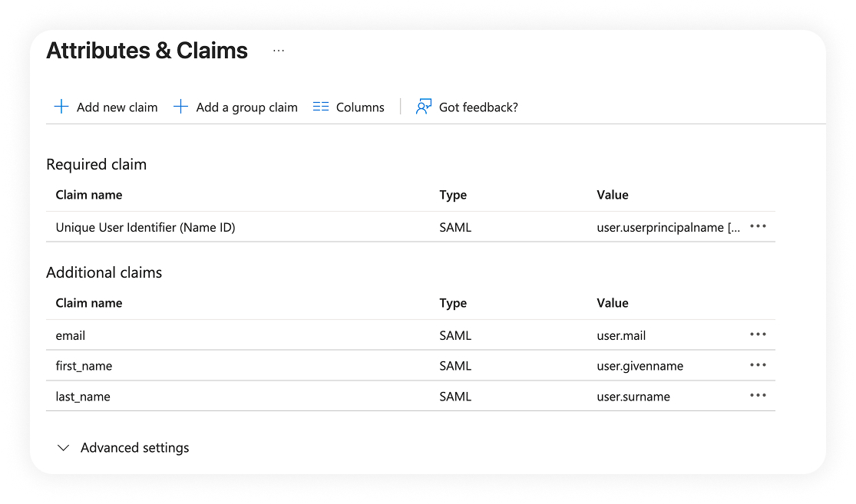Click the user.surname value
The width and height of the screenshot is (856, 504).
(x=633, y=397)
